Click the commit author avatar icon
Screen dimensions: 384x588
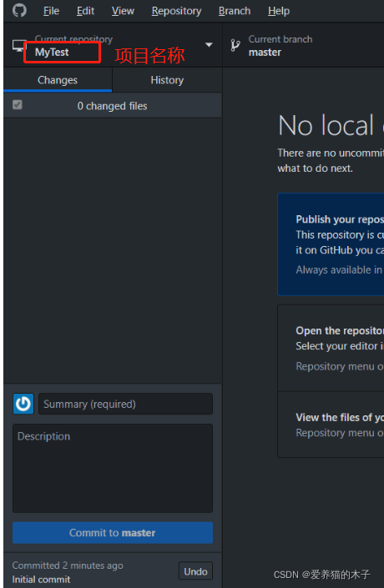pos(23,404)
